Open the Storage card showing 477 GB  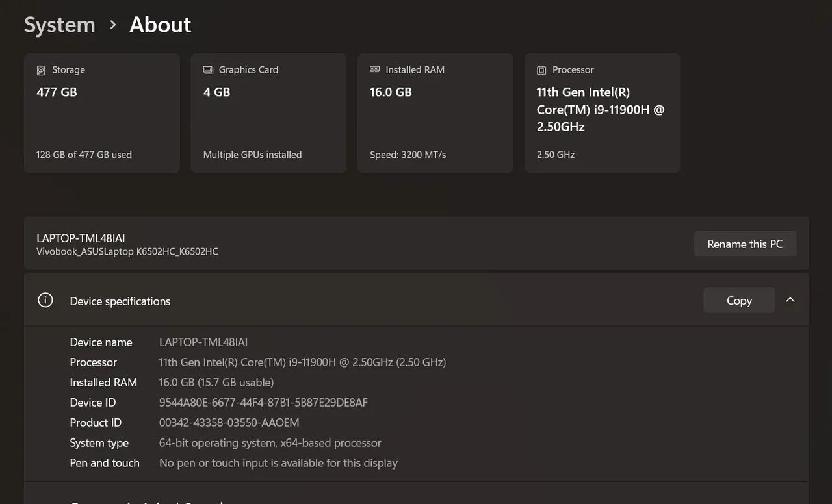tap(101, 112)
